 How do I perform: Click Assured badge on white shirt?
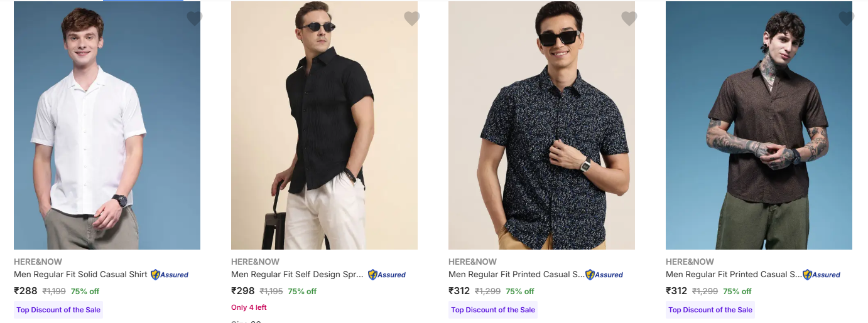170,275
